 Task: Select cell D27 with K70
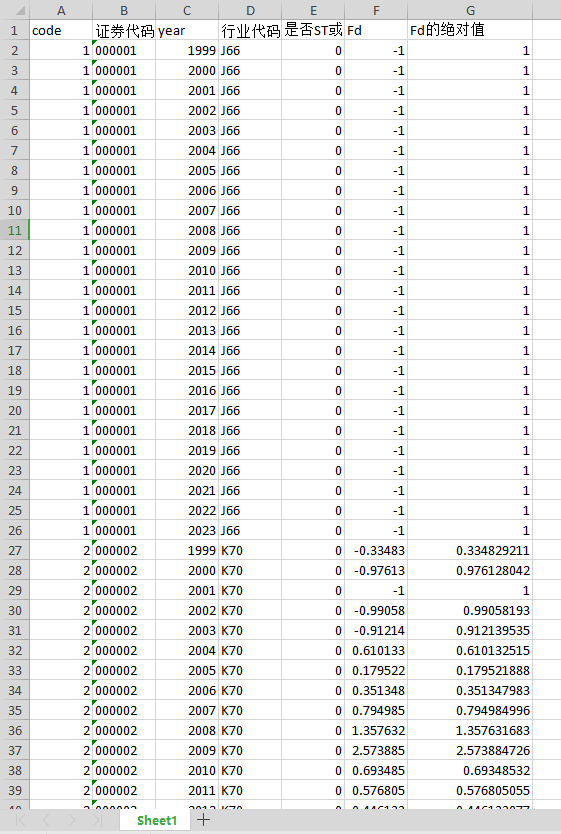pyautogui.click(x=250, y=551)
